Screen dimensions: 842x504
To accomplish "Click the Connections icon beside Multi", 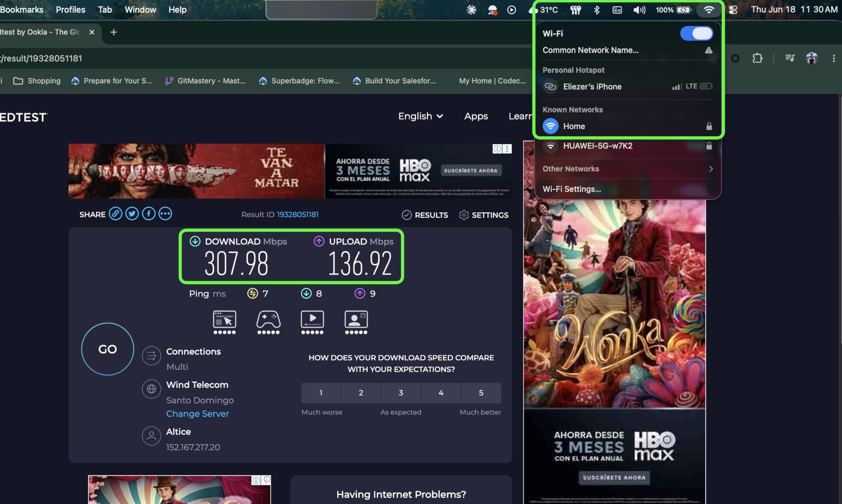I will point(151,356).
